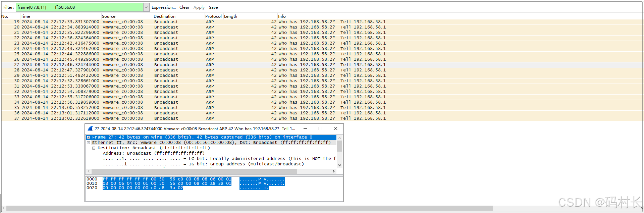
Task: Save the current filter
Action: pos(213,7)
